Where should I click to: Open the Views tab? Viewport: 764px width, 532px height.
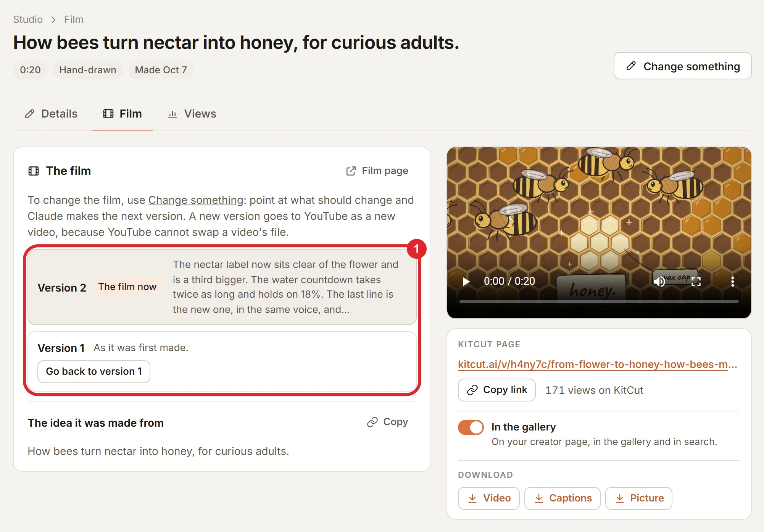click(x=192, y=114)
